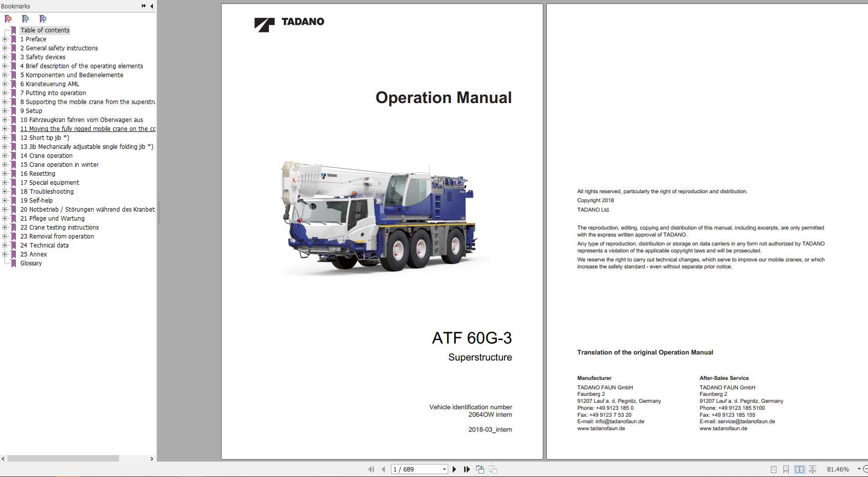Click the 81.46% zoom value
The width and height of the screenshot is (868, 477).
[x=838, y=469]
